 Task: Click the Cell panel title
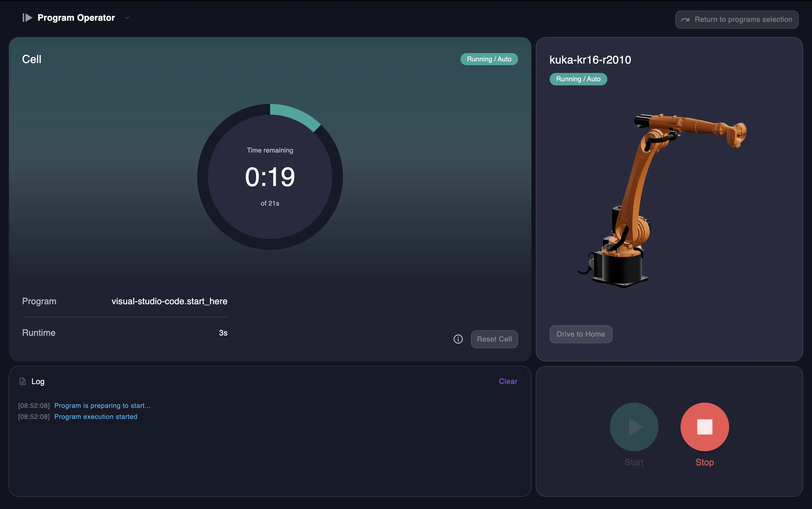point(31,59)
